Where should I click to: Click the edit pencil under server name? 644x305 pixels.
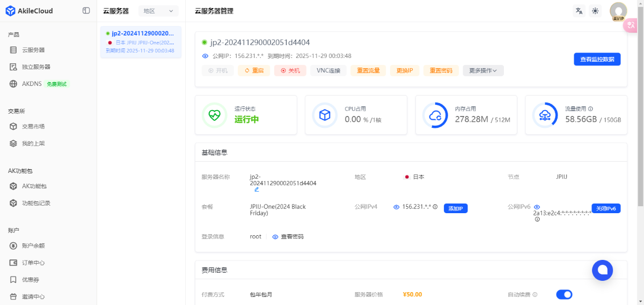click(257, 190)
